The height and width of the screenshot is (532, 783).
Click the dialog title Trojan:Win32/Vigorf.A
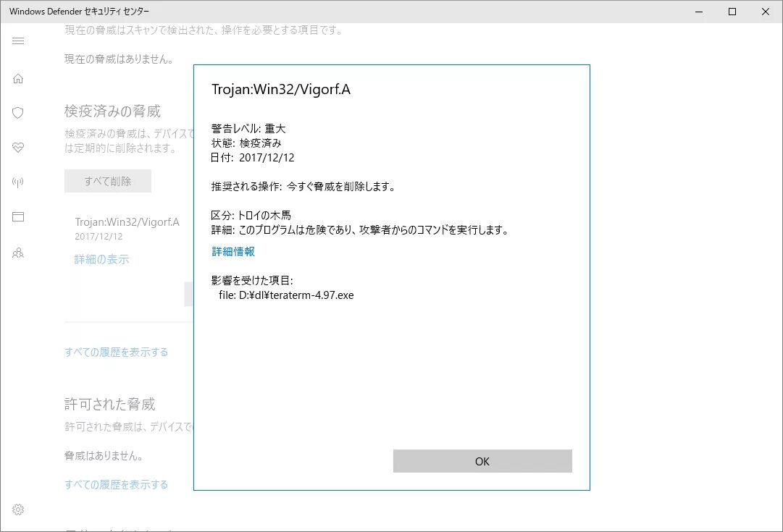[x=281, y=89]
